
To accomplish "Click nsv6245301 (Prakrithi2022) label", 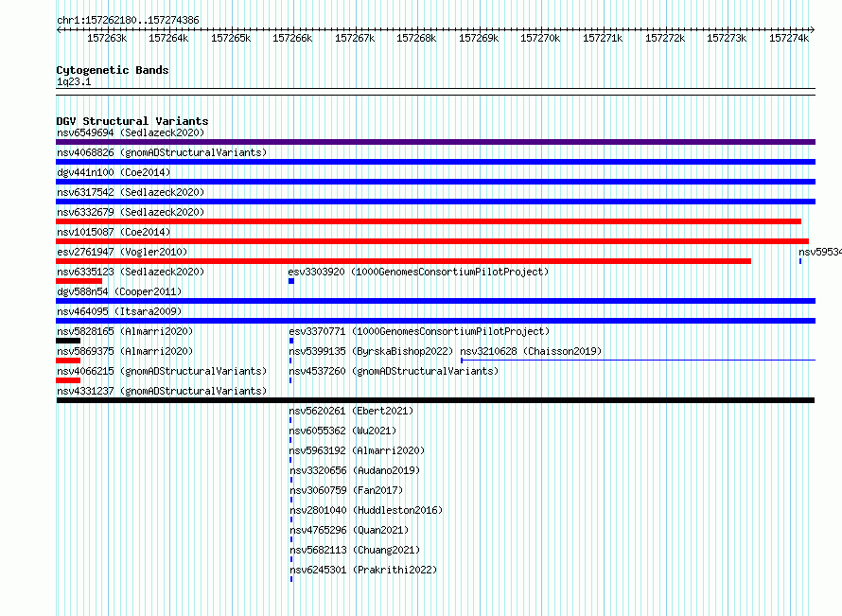I will click(363, 570).
